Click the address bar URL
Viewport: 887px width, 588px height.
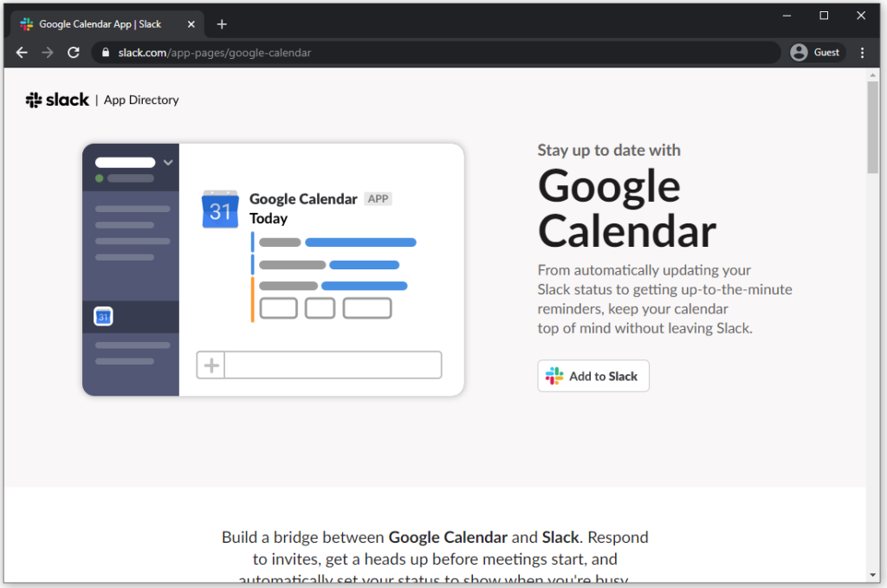click(x=217, y=52)
